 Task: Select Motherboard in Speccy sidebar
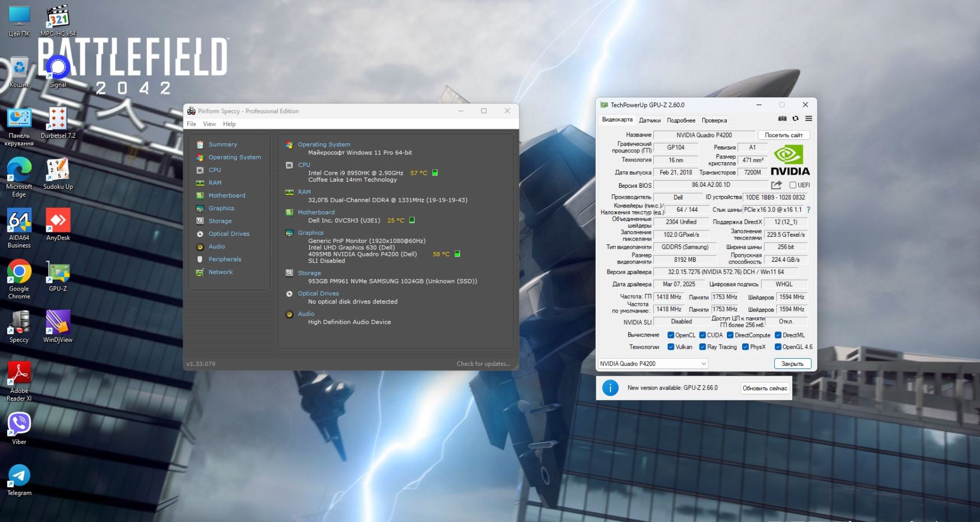[226, 195]
